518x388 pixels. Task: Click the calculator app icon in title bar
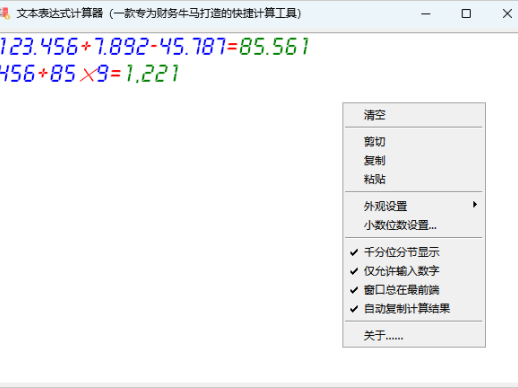pyautogui.click(x=5, y=13)
